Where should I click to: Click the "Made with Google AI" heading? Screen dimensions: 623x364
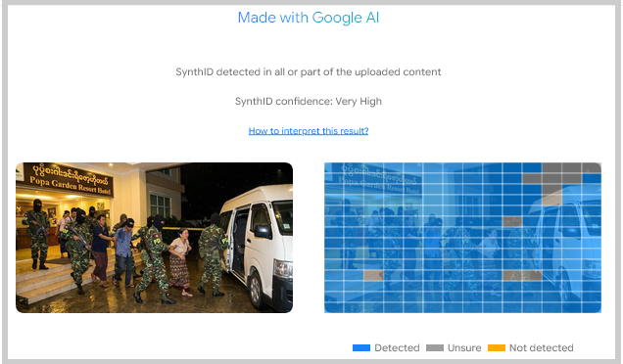pos(309,18)
